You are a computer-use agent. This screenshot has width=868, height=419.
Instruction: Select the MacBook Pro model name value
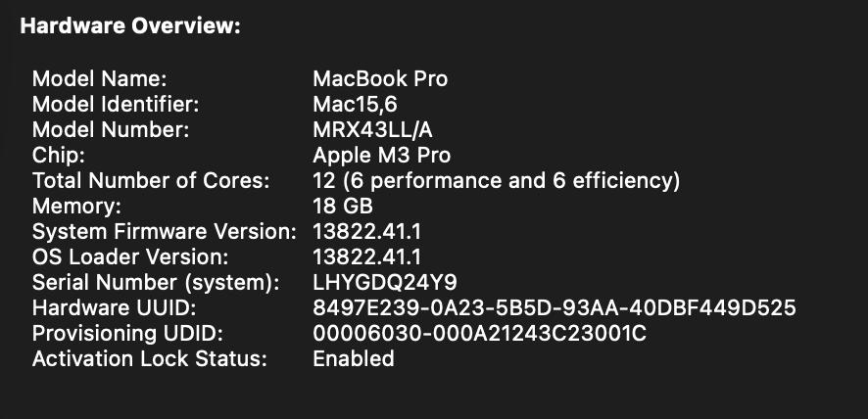[x=380, y=78]
